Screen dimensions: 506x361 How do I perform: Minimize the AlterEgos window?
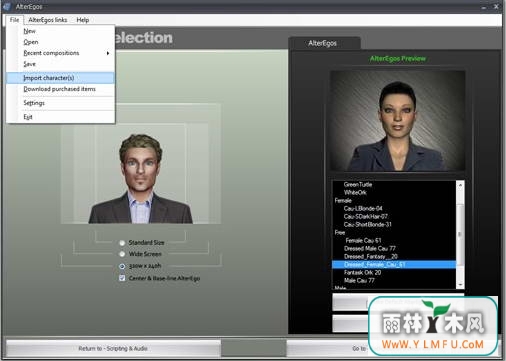click(x=484, y=7)
